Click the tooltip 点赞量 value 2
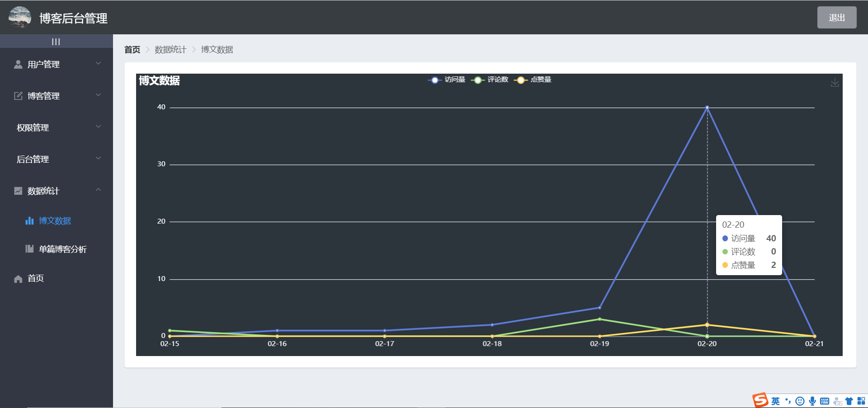 (774, 265)
